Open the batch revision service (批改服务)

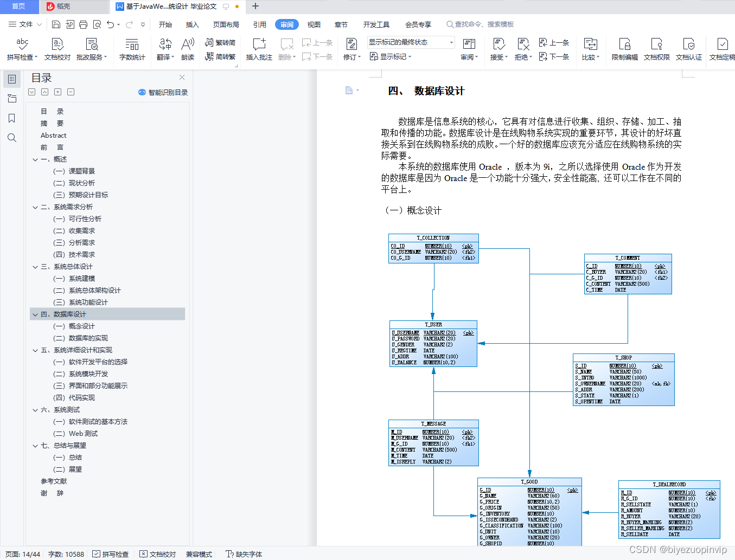tap(92, 49)
